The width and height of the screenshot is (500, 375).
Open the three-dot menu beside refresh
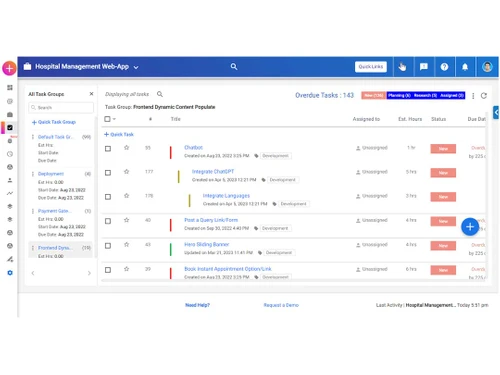click(473, 96)
